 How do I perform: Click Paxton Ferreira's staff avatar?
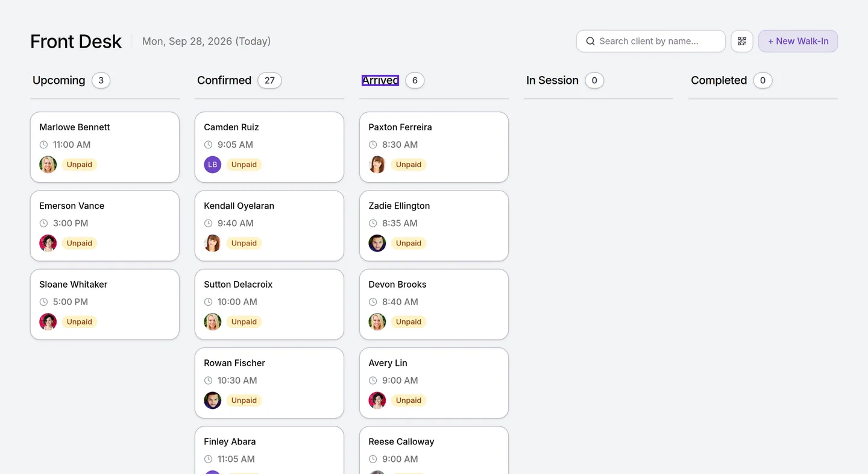point(377,165)
